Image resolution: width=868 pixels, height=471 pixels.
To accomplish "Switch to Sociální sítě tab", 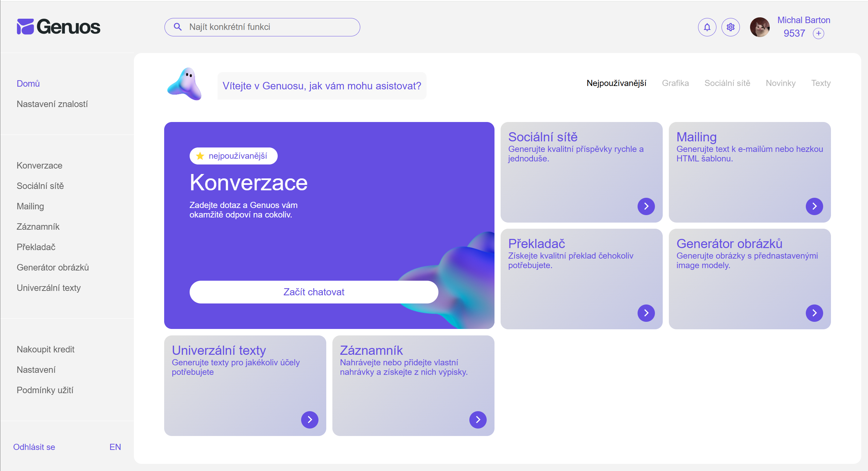I will pos(727,83).
